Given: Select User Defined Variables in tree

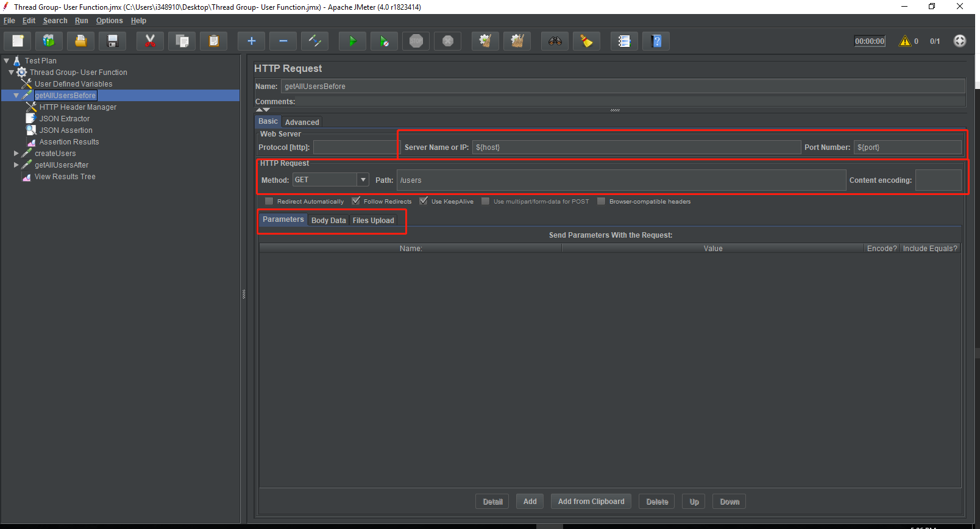Looking at the screenshot, I should coord(73,83).
